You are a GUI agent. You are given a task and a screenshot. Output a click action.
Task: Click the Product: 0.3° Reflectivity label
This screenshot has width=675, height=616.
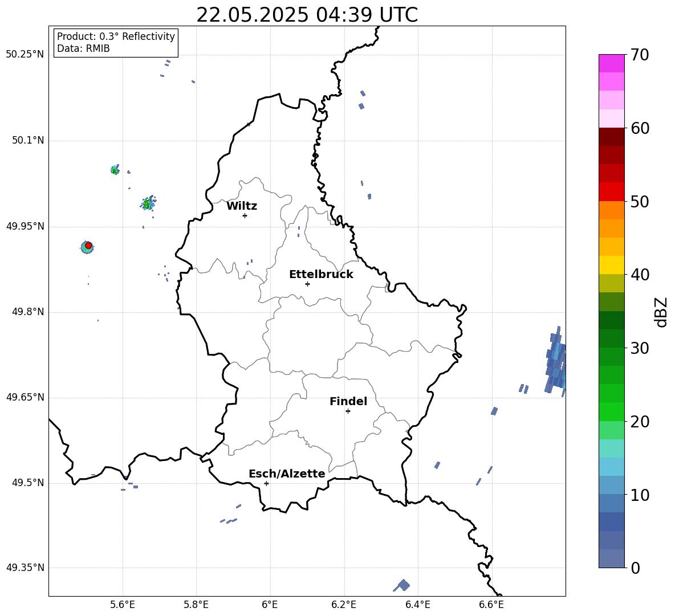[116, 36]
